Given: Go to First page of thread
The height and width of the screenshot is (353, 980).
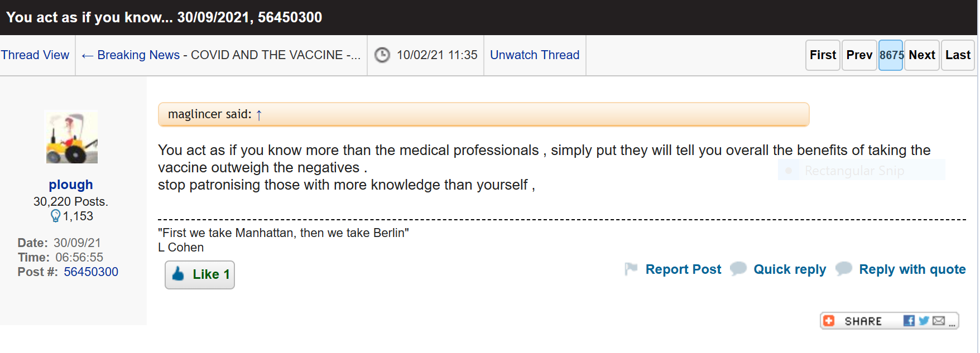Looking at the screenshot, I should pyautogui.click(x=823, y=55).
